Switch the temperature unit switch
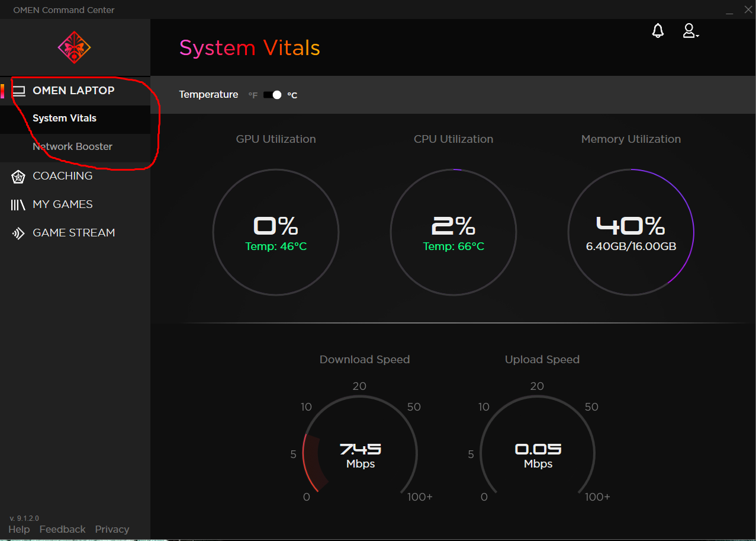 (x=272, y=94)
